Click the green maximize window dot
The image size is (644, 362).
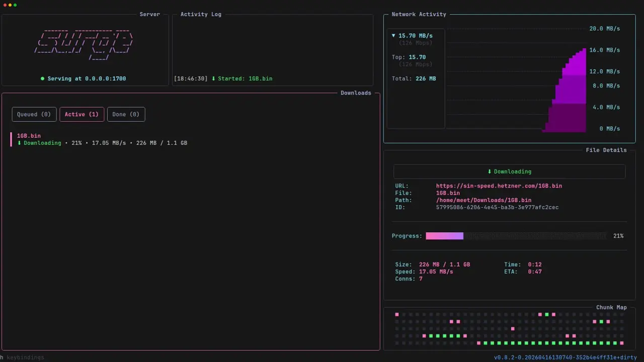point(15,5)
